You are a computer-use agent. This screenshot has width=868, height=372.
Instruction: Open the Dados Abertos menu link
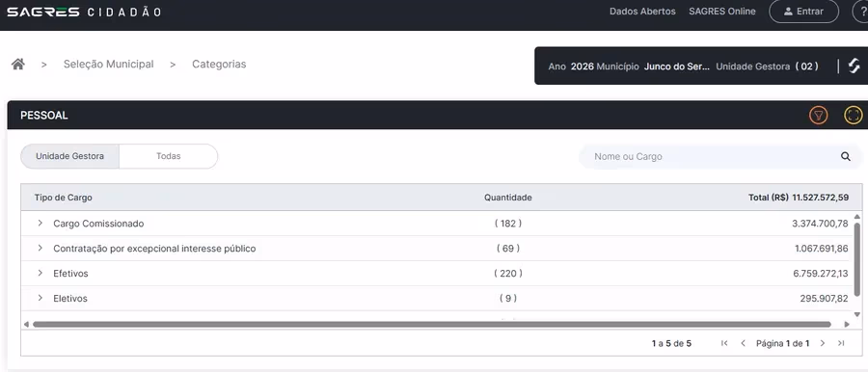pyautogui.click(x=642, y=11)
